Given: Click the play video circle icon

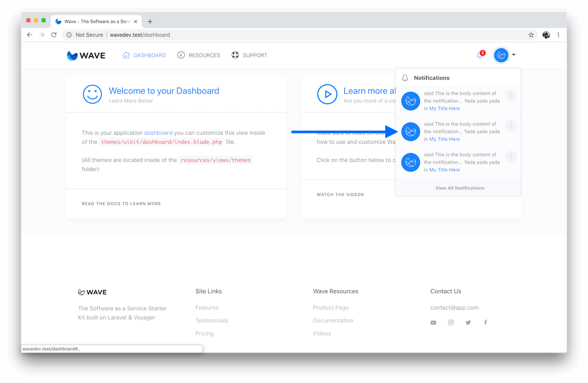Looking at the screenshot, I should pyautogui.click(x=327, y=94).
